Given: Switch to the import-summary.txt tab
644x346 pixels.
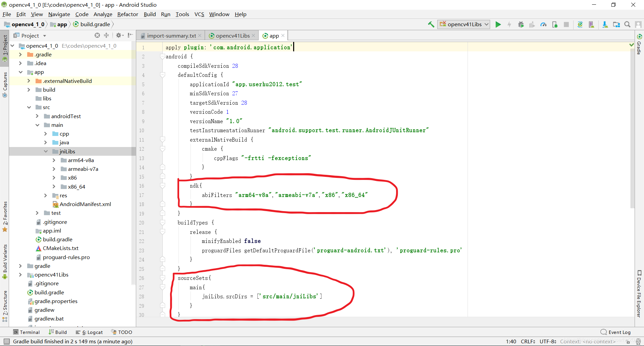Looking at the screenshot, I should pos(171,36).
